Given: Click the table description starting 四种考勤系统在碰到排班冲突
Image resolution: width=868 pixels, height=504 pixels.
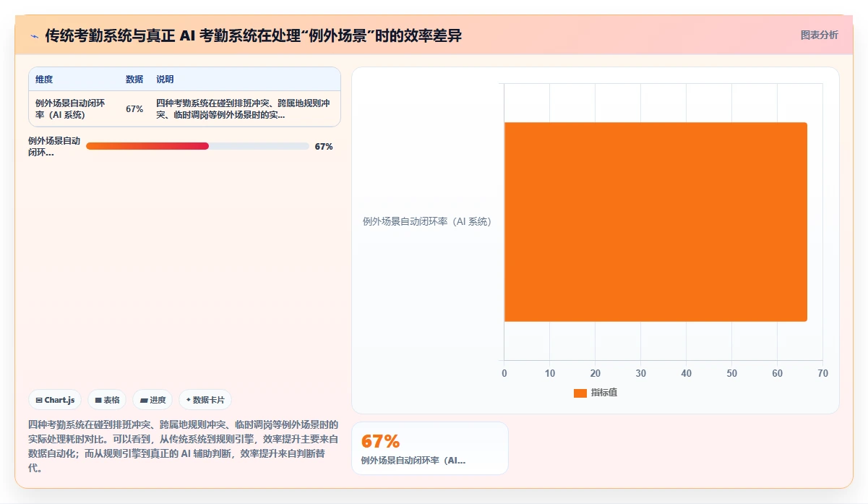Looking at the screenshot, I should 243,109.
